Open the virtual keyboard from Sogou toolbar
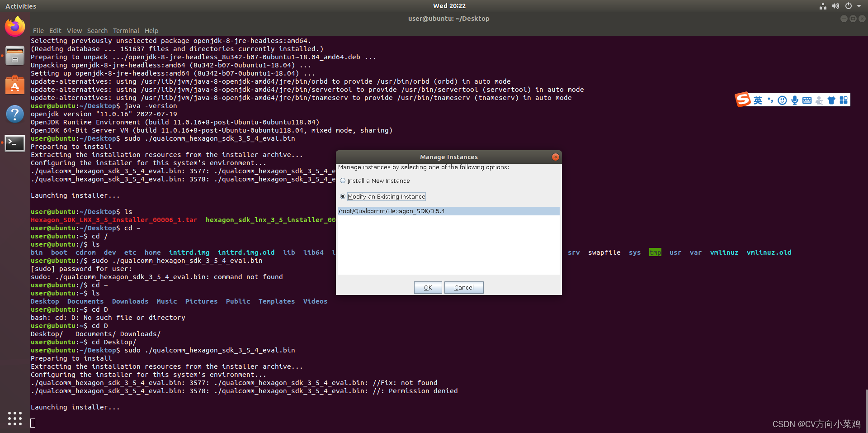 point(807,100)
